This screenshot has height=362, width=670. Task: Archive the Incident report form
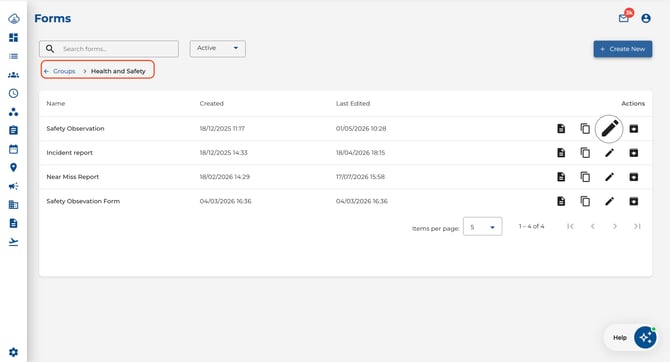pos(634,153)
